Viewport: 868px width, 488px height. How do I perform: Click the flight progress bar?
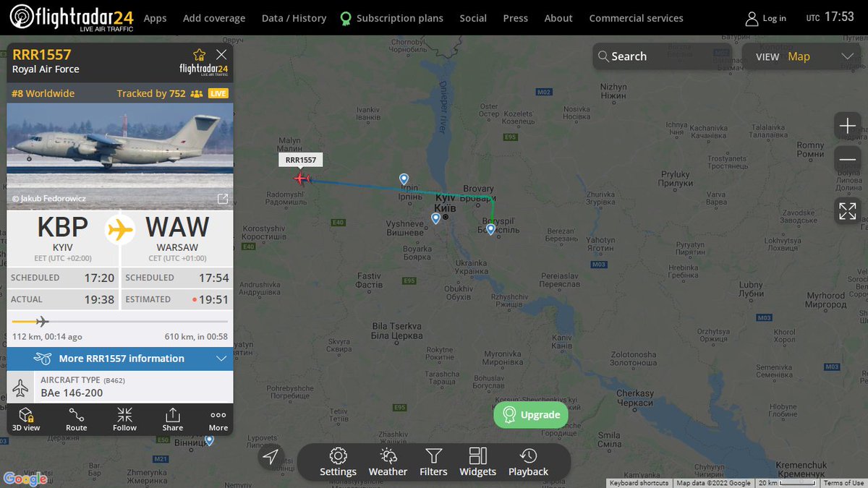point(120,322)
